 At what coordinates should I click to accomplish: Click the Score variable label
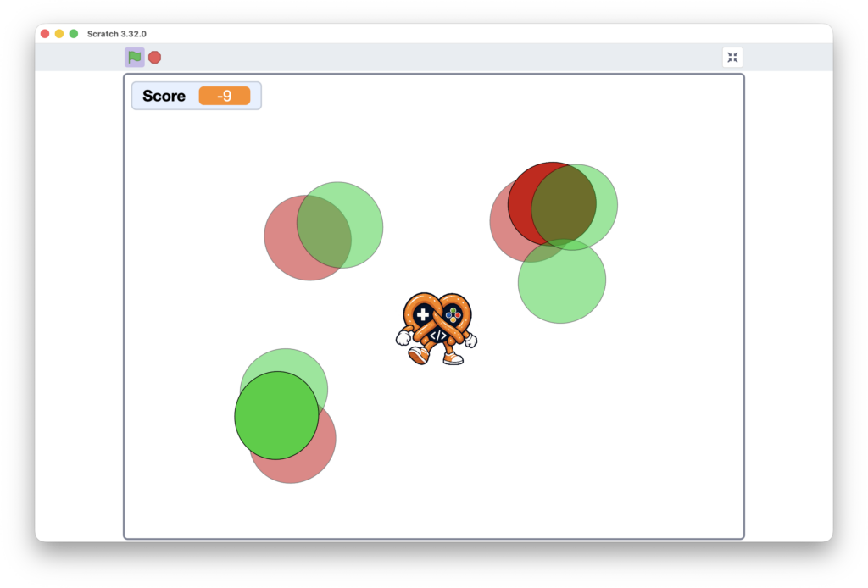(x=164, y=96)
